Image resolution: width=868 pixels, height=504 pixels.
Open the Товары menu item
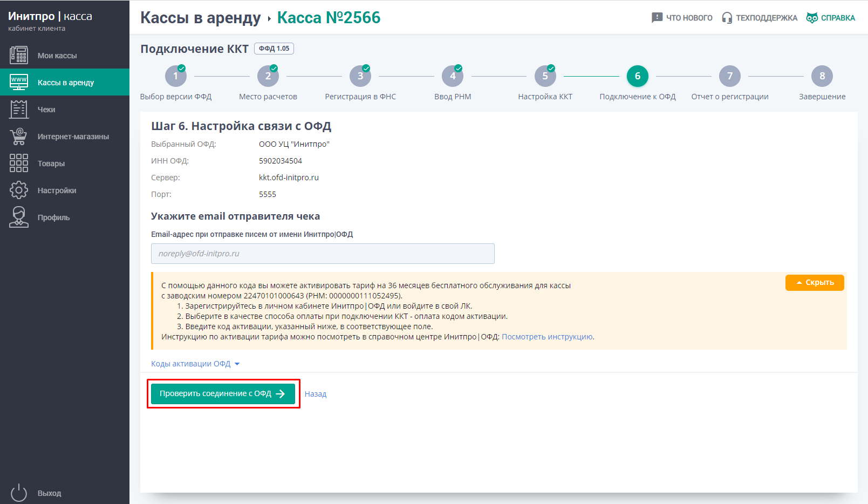[x=65, y=163]
